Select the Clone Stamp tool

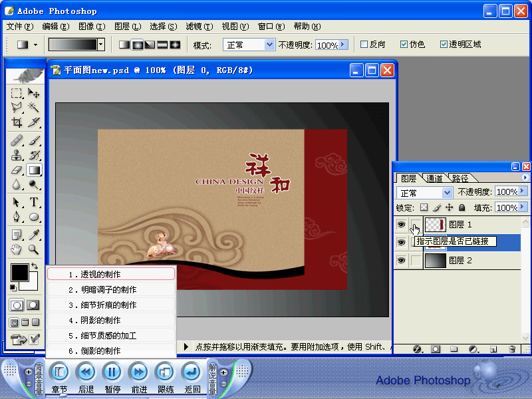click(16, 155)
